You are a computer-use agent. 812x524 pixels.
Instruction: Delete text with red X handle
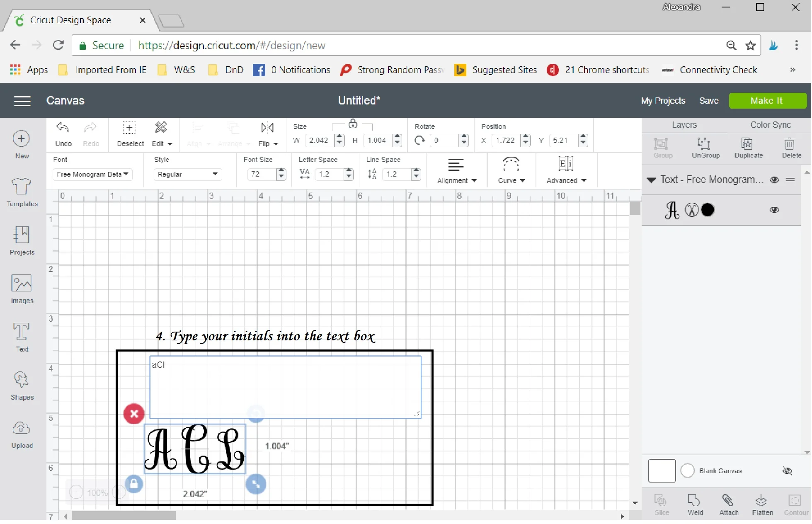click(x=134, y=414)
